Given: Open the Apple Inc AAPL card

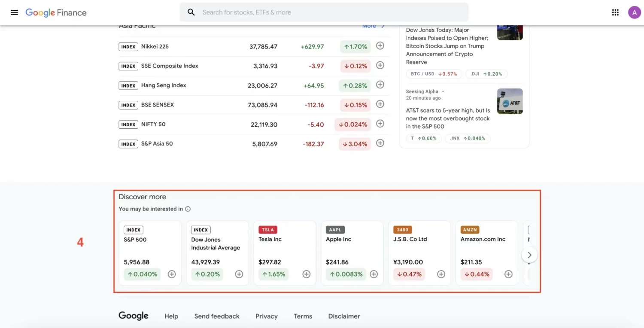Looking at the screenshot, I should (x=352, y=253).
